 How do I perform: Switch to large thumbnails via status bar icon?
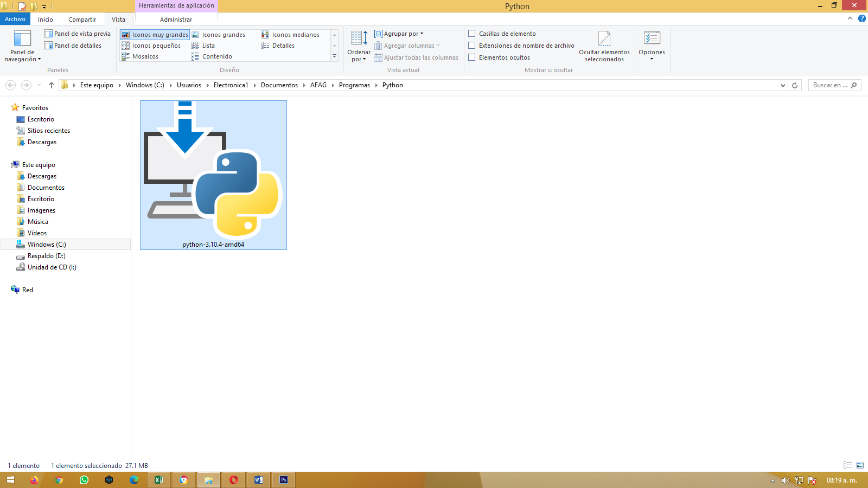[860, 465]
